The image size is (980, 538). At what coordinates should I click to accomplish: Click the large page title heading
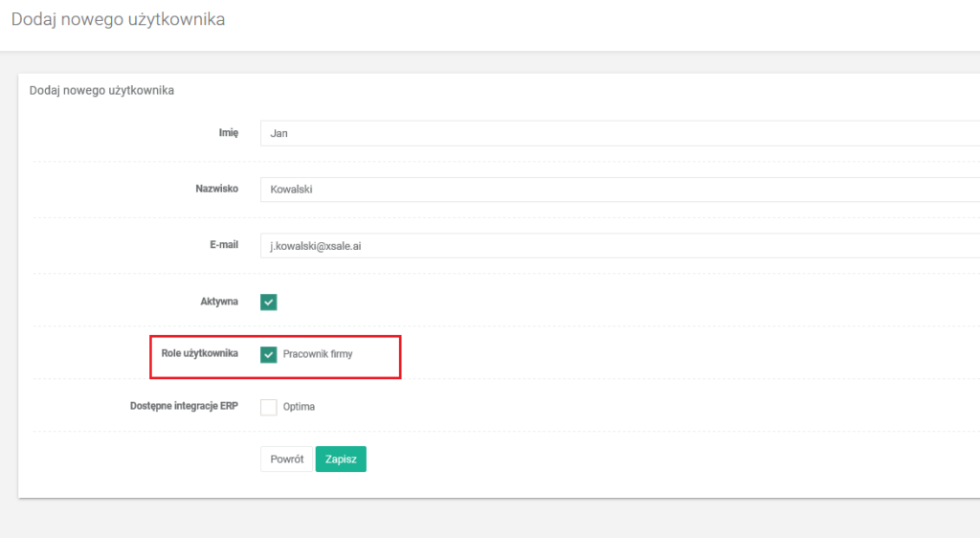(118, 19)
